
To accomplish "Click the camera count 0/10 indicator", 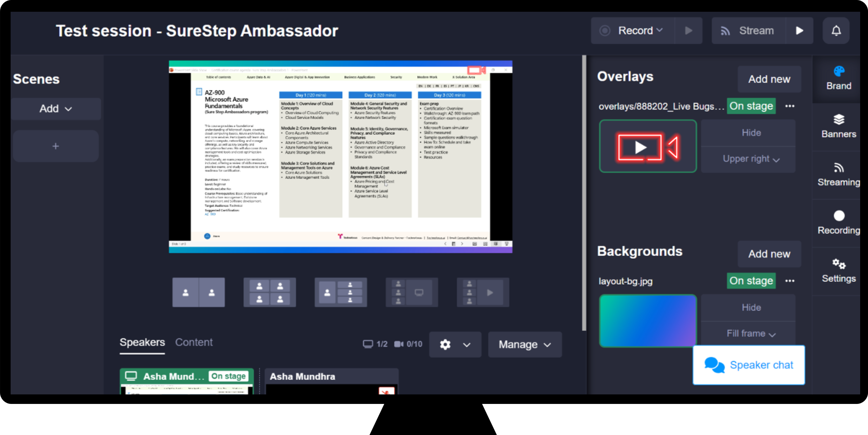I will 408,344.
